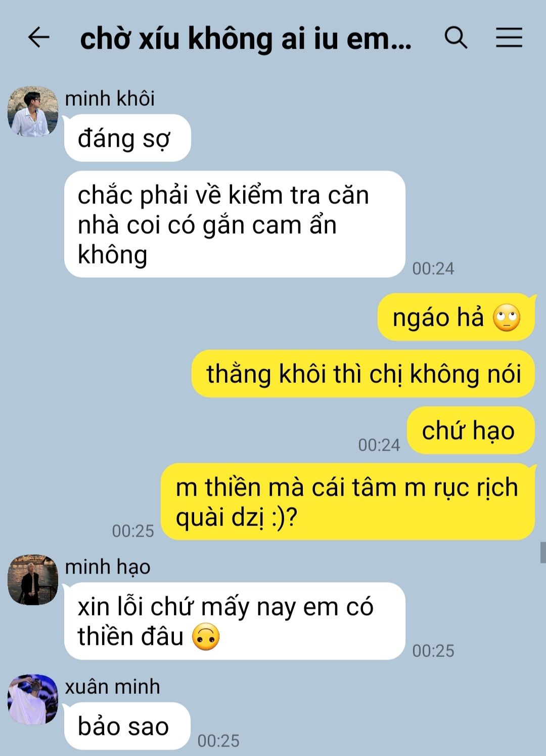Open minh hạo's profile avatar

coord(33,580)
